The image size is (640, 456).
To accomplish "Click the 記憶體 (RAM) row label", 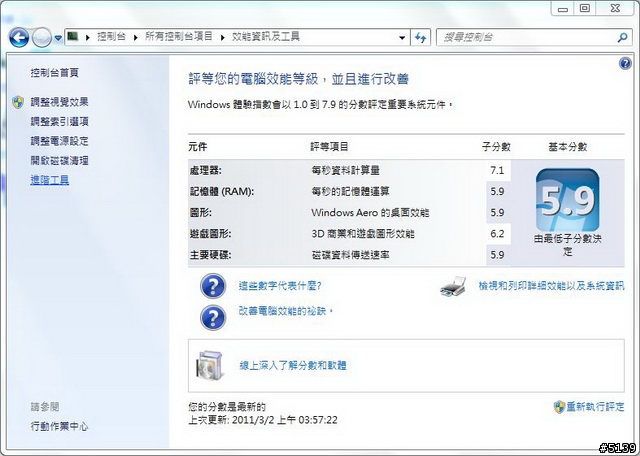I will [222, 191].
